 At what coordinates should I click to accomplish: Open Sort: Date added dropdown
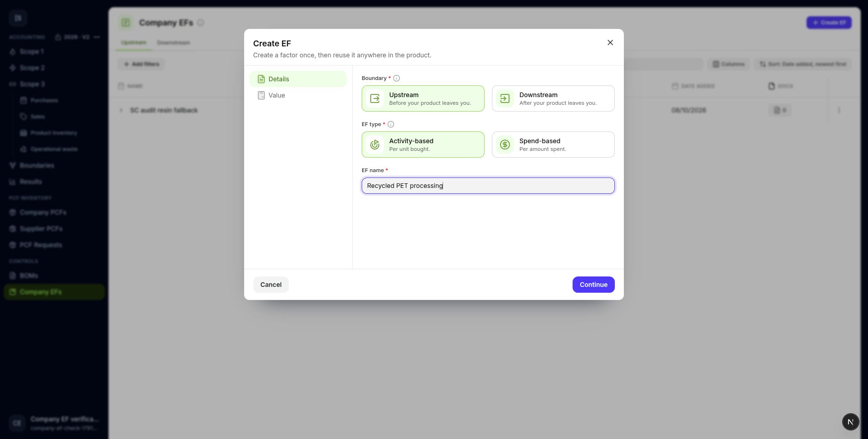tap(803, 64)
